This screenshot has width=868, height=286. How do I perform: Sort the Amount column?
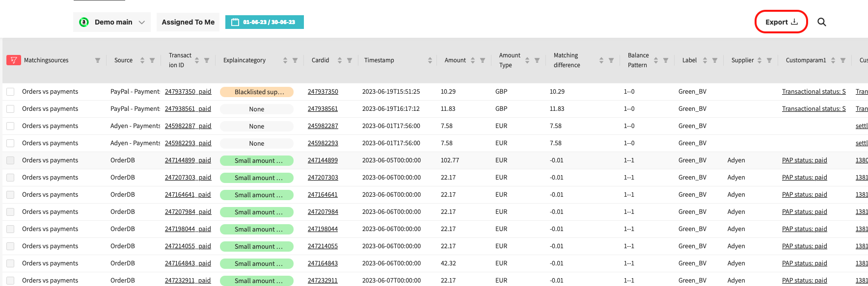[x=473, y=60]
